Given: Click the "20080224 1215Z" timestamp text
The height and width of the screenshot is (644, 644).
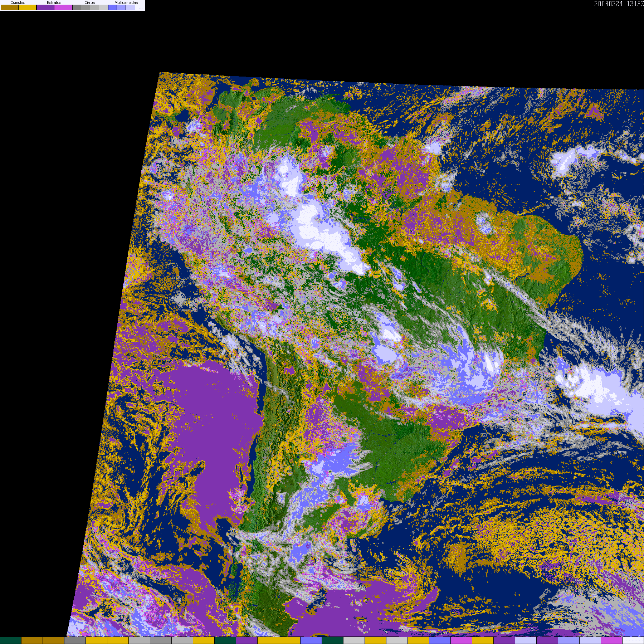Looking at the screenshot, I should click(619, 4).
